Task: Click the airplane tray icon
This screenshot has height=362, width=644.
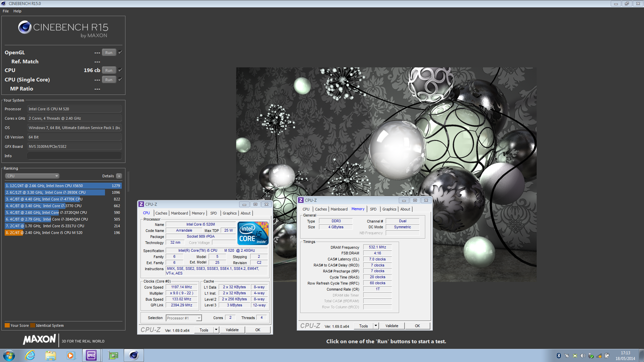Action: click(567, 356)
